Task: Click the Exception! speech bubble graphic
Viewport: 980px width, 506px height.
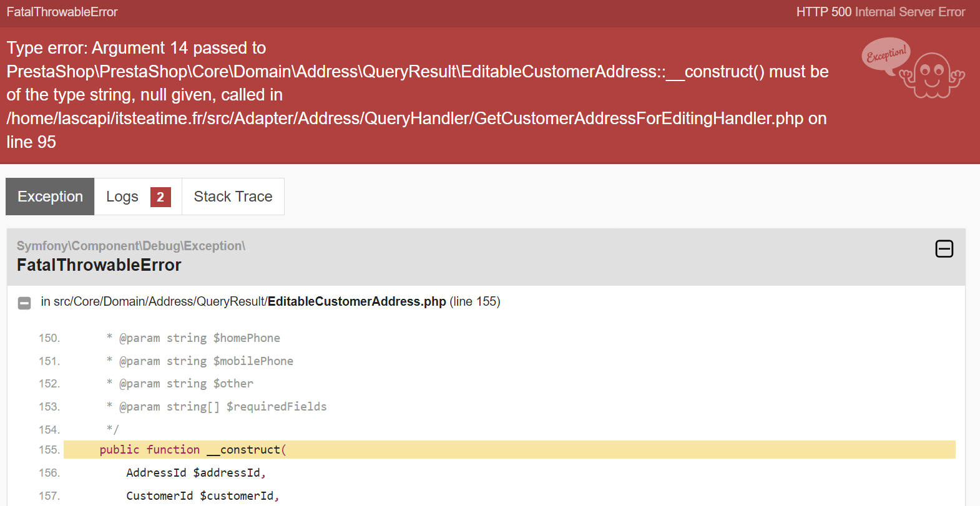Action: point(886,55)
